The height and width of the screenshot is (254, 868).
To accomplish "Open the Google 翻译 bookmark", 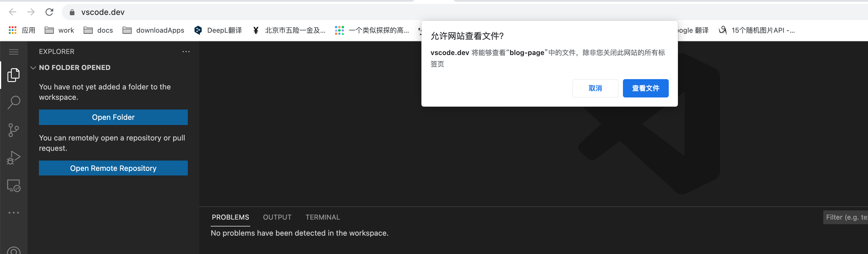I will tap(693, 30).
